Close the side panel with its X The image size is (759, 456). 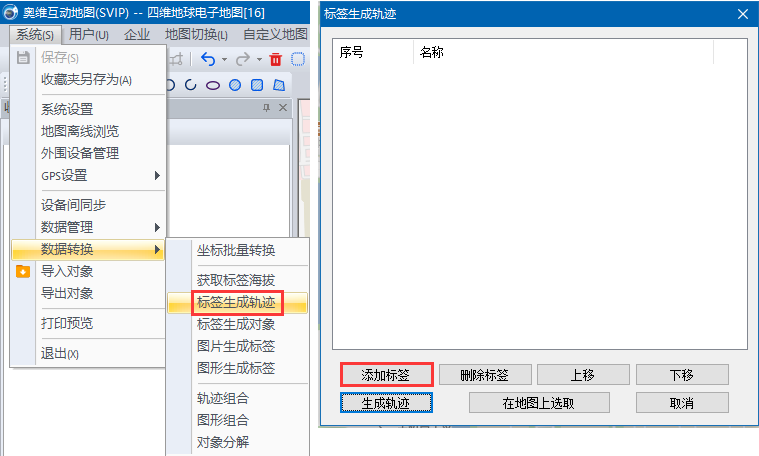click(x=283, y=107)
